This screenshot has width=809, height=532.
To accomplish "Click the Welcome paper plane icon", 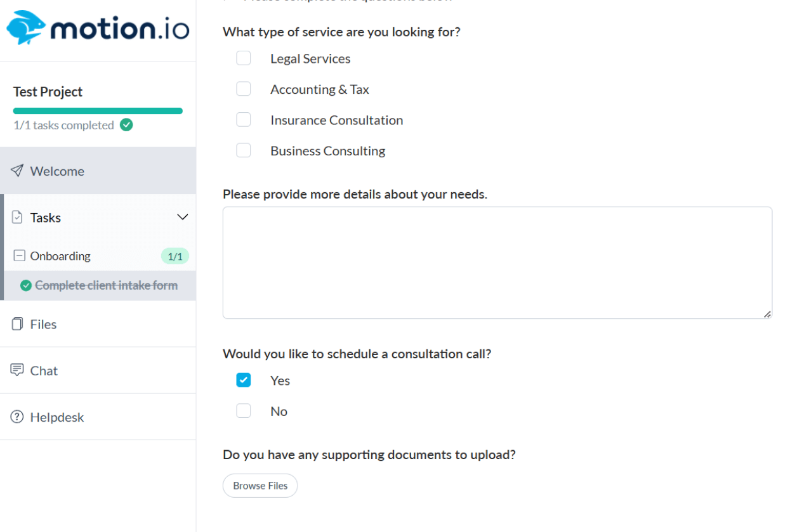I will [17, 171].
